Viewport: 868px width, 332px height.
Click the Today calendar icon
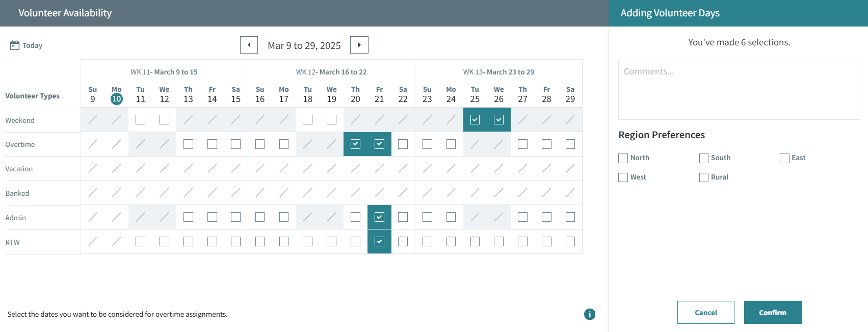[x=15, y=45]
